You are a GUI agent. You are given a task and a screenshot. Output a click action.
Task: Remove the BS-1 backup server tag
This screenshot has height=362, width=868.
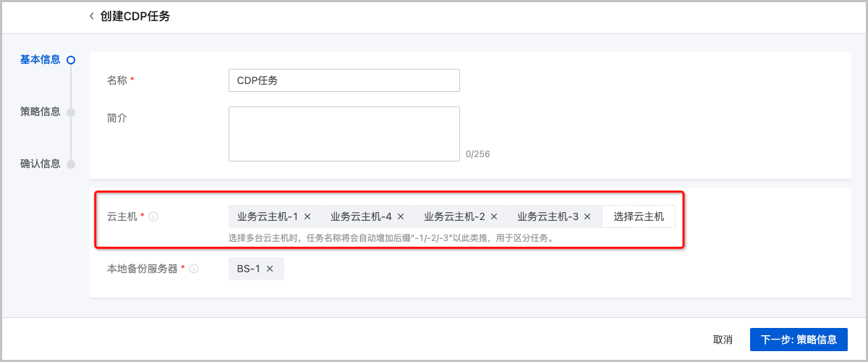[x=270, y=269]
